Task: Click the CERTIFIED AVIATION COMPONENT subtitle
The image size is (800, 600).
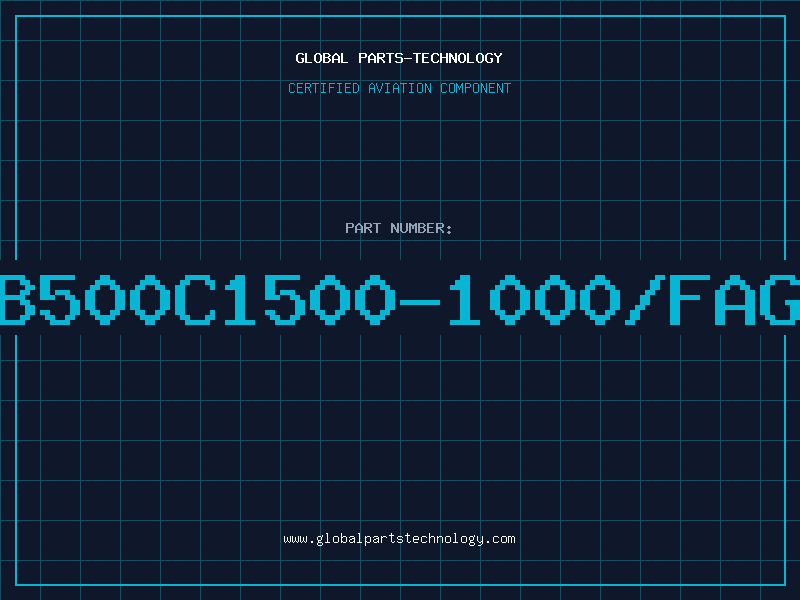Action: (x=399, y=88)
